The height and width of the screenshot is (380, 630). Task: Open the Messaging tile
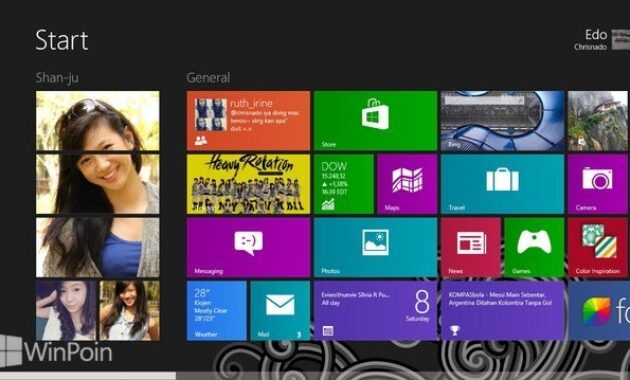coord(248,247)
